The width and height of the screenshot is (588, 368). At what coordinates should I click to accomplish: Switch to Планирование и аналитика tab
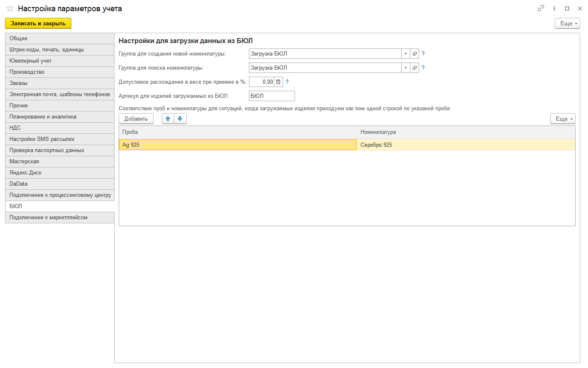[x=60, y=117]
